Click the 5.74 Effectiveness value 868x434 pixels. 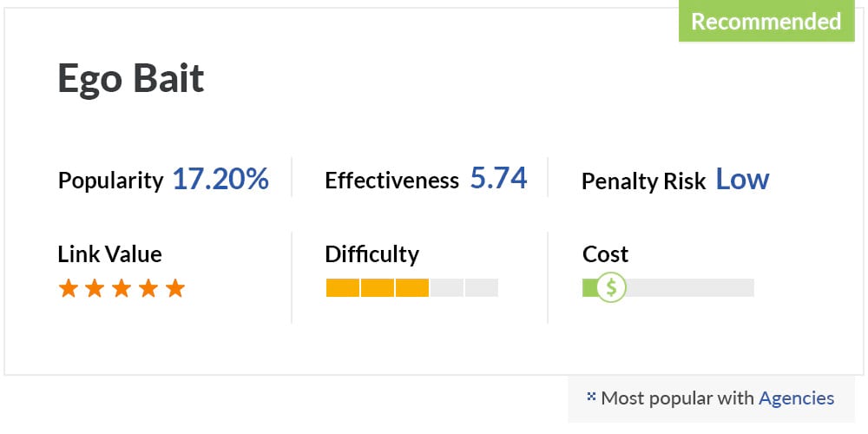pos(499,178)
